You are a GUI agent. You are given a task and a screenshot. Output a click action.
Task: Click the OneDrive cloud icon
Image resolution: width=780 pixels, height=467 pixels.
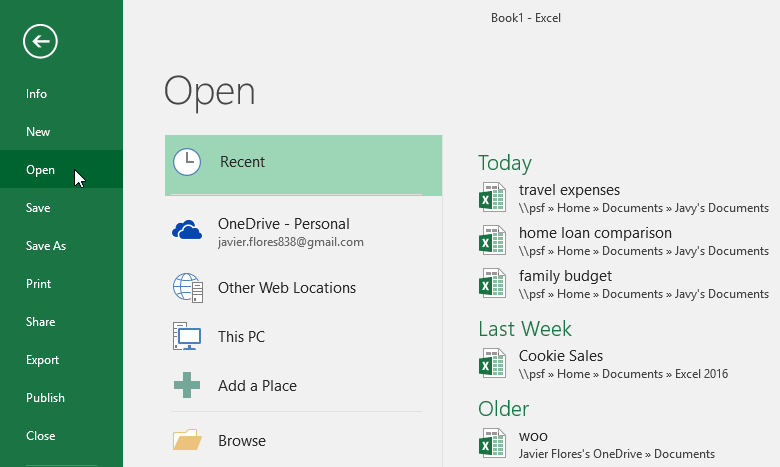click(x=187, y=231)
